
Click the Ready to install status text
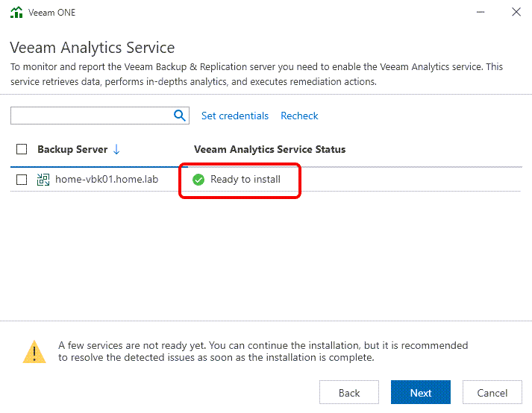(x=245, y=180)
